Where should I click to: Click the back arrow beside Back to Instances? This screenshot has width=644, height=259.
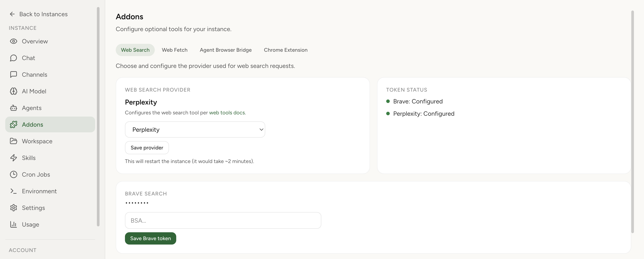click(12, 14)
